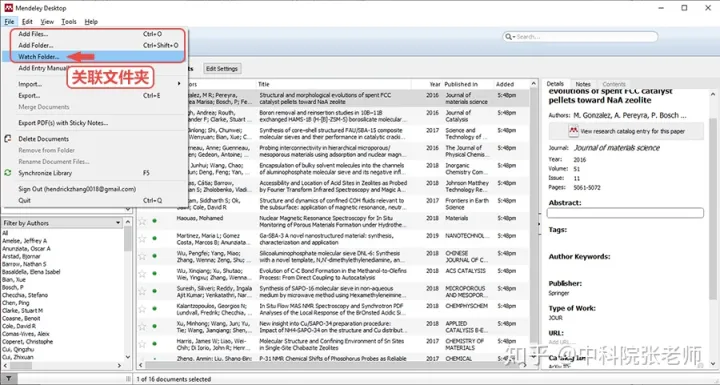Click the up arrow atop the document list scrollbar
The width and height of the screenshot is (720, 385).
(533, 84)
